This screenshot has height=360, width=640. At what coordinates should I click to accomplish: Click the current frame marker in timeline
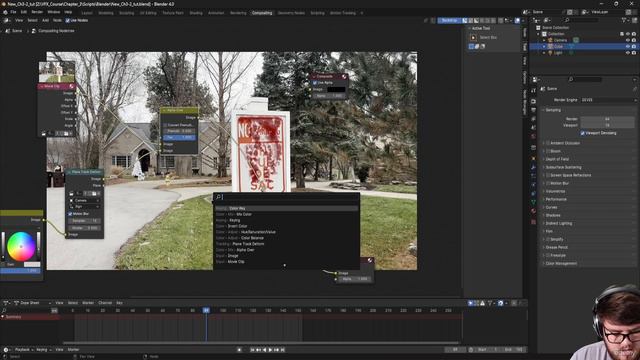206,311
